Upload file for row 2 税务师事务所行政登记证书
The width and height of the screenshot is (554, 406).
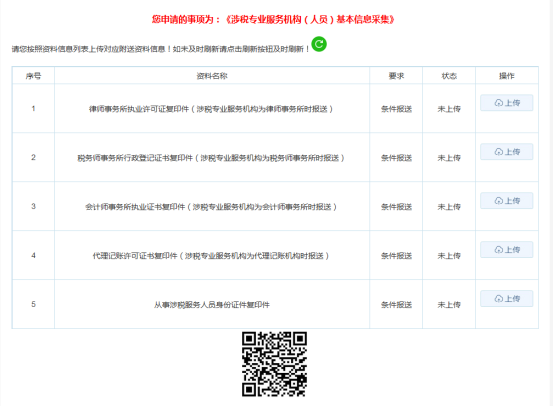506,152
